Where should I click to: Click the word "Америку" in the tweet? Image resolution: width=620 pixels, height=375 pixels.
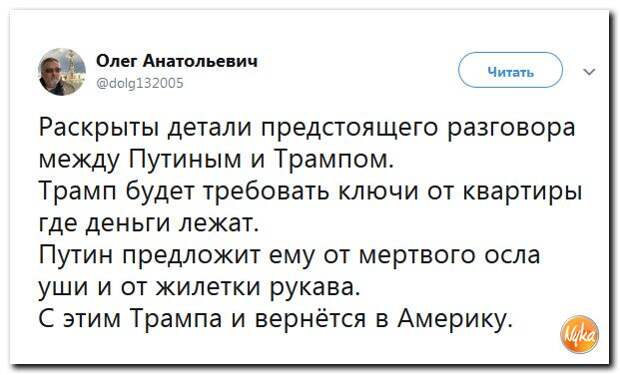click(455, 319)
